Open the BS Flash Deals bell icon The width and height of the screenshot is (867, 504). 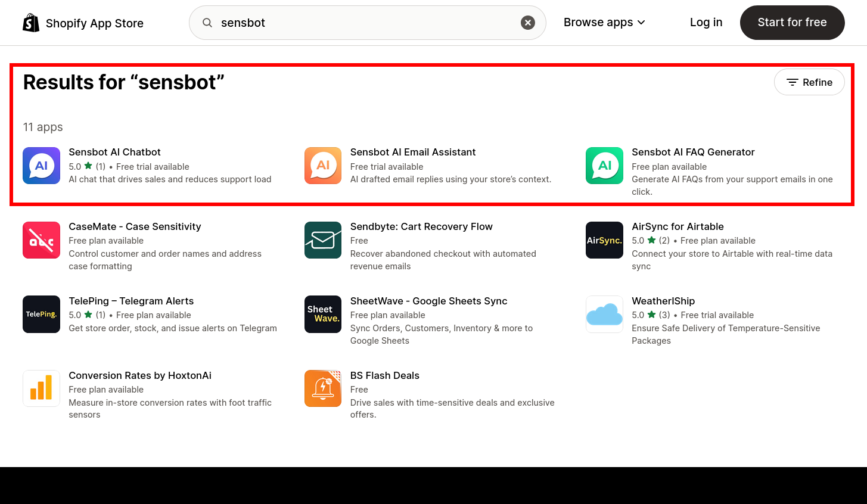tap(323, 388)
